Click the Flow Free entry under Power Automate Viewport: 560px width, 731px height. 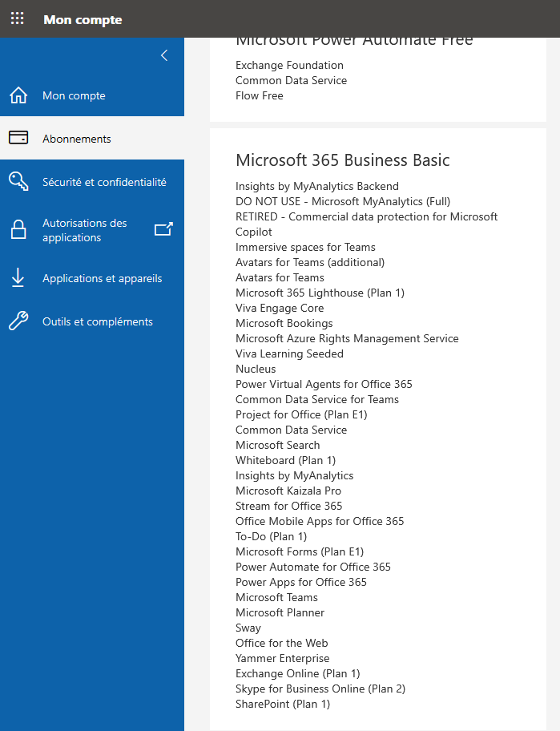(260, 95)
